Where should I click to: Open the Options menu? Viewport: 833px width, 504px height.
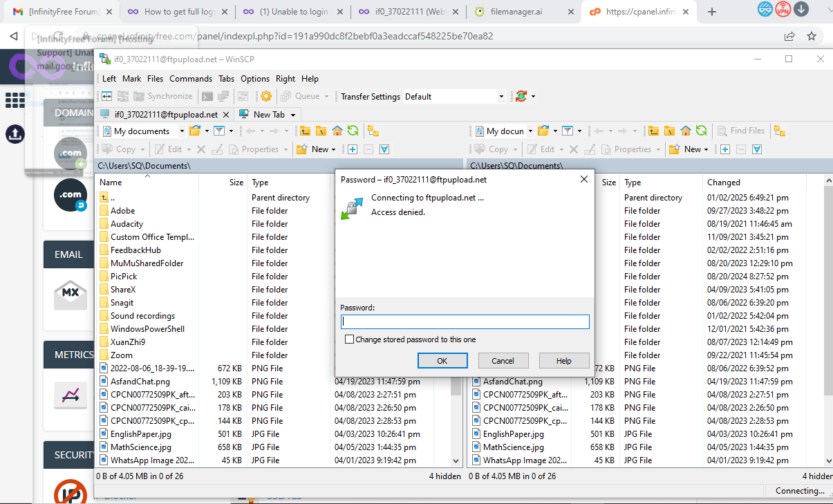click(x=255, y=79)
